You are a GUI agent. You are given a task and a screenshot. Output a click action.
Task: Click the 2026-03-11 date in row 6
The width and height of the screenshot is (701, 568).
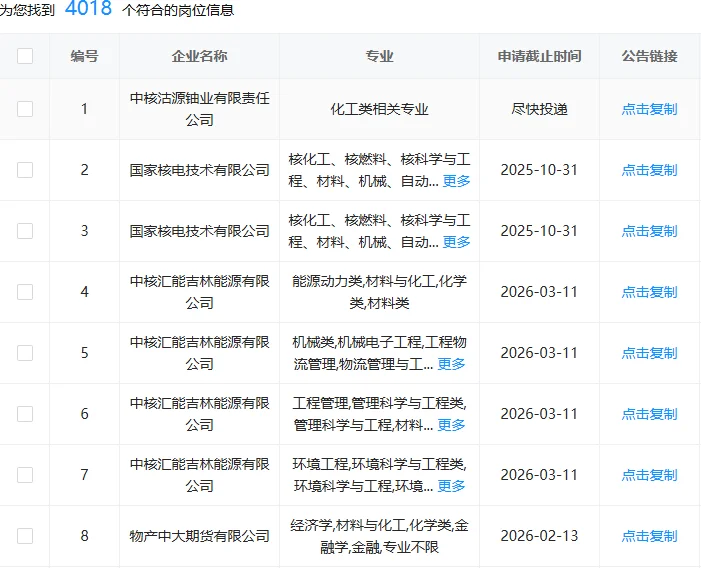(x=539, y=414)
